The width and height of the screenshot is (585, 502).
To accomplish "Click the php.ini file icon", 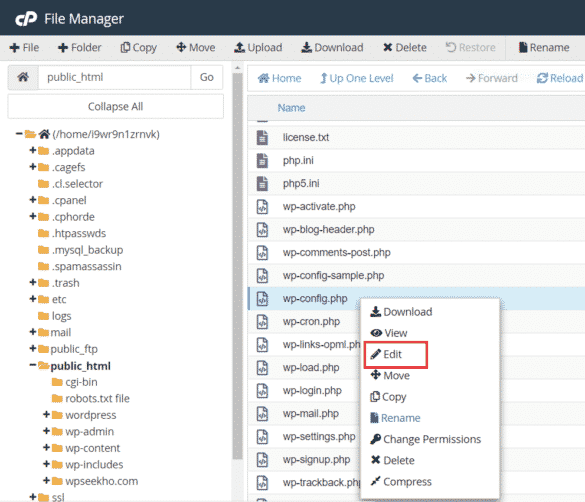I will 262,161.
